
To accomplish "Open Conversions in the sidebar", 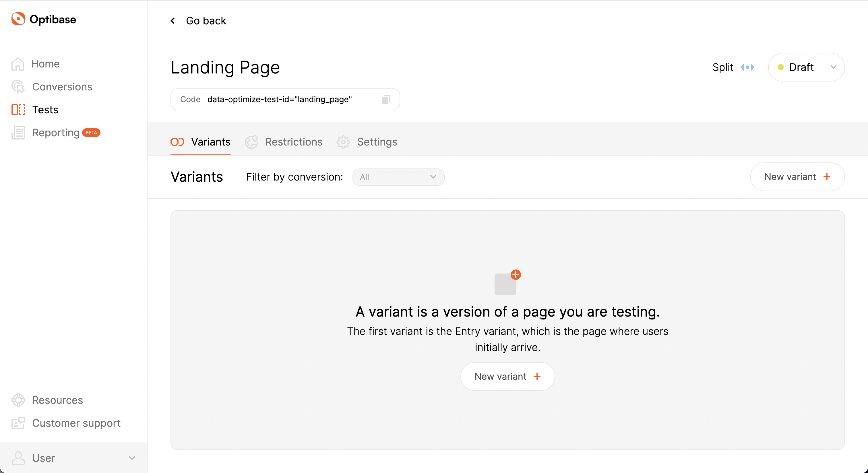I will click(52, 87).
